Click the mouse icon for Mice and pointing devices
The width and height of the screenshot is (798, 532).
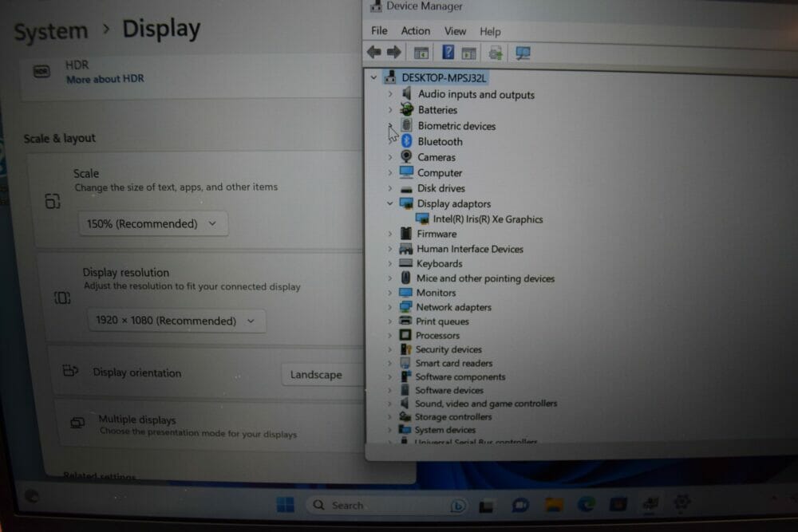tap(405, 278)
